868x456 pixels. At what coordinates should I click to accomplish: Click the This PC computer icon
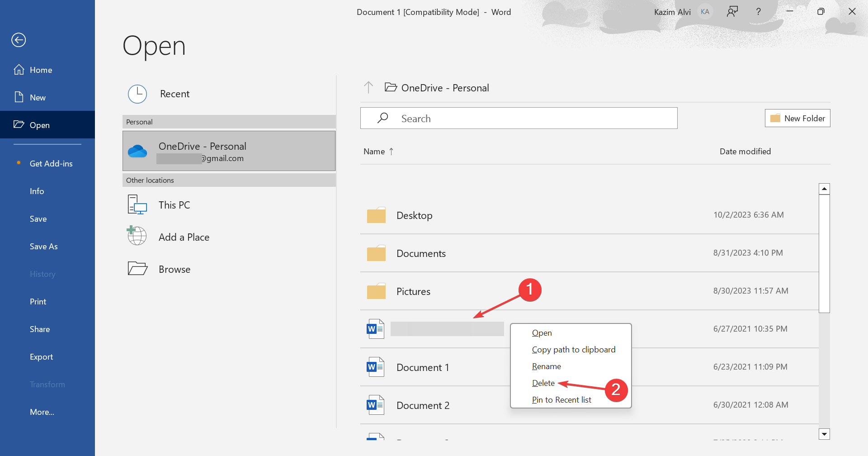[137, 205]
